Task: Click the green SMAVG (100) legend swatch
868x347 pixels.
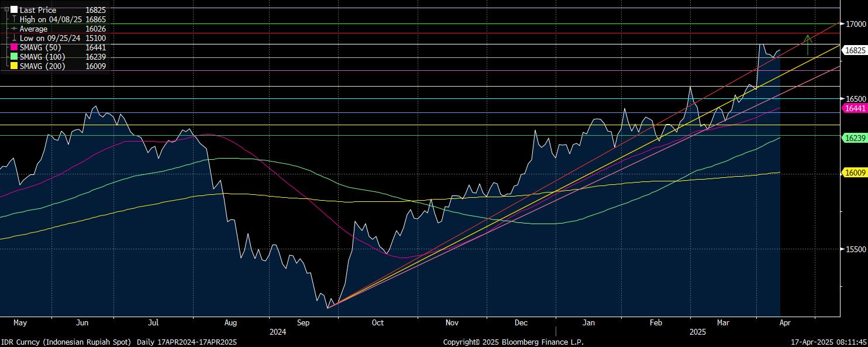Action: point(14,57)
